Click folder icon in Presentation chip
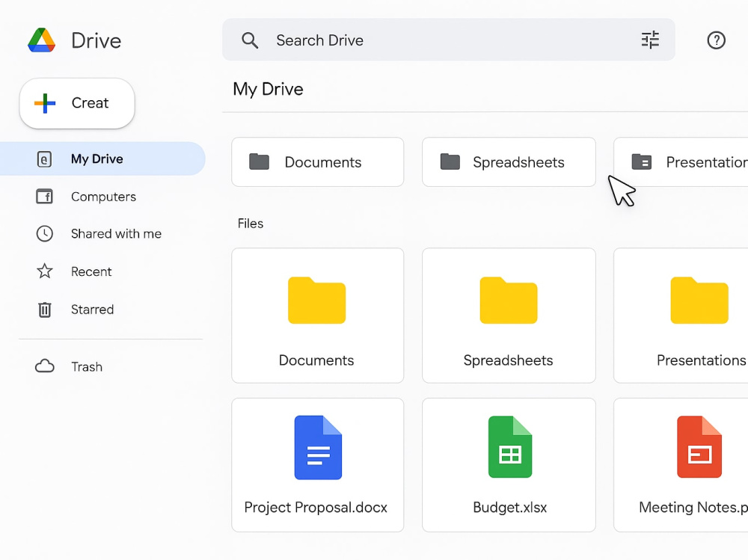748x560 pixels. pyautogui.click(x=641, y=161)
